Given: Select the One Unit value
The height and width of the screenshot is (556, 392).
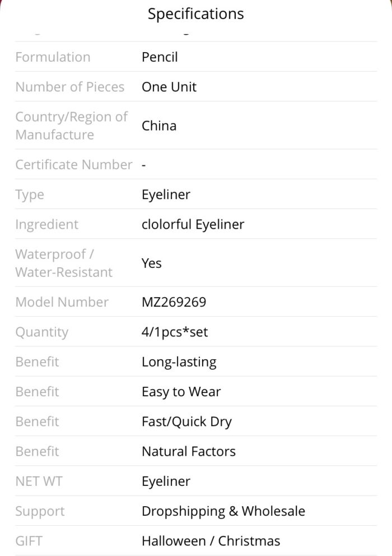Looking at the screenshot, I should coord(169,87).
